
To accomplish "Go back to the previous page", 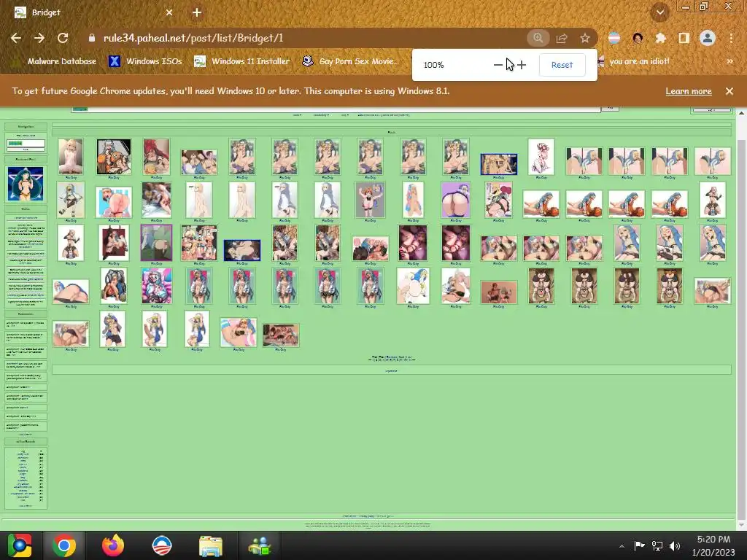I will [16, 38].
